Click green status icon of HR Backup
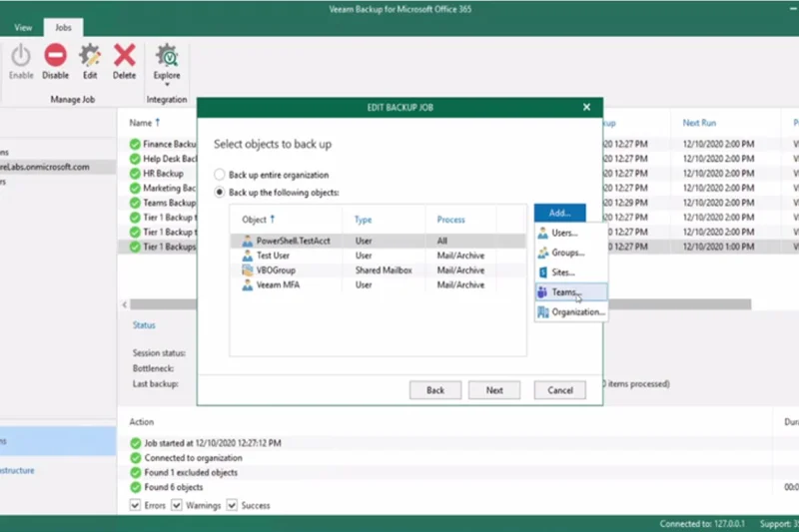This screenshot has height=532, width=799. (135, 174)
